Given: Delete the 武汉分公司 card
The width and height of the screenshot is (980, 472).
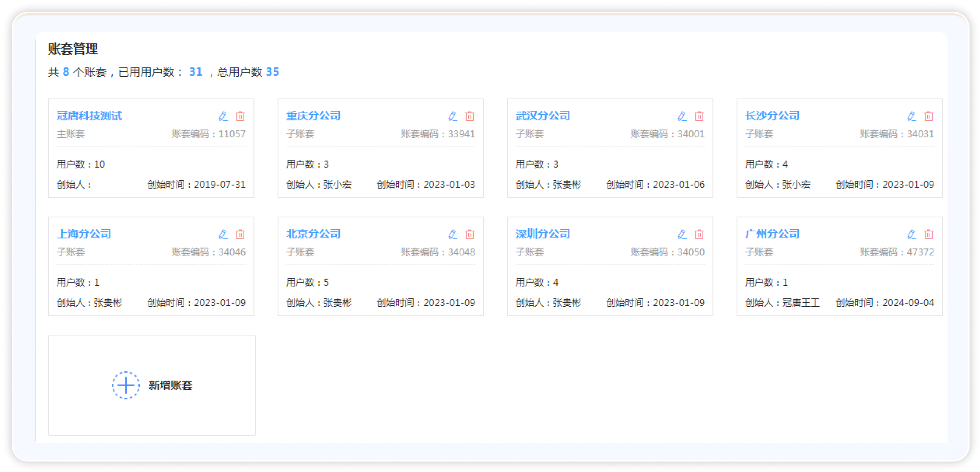Looking at the screenshot, I should click(699, 116).
